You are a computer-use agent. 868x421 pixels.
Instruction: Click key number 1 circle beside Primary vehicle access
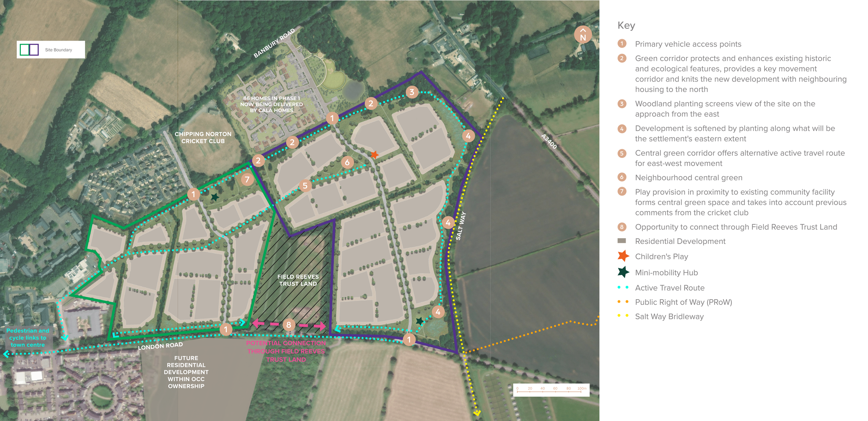pyautogui.click(x=622, y=44)
